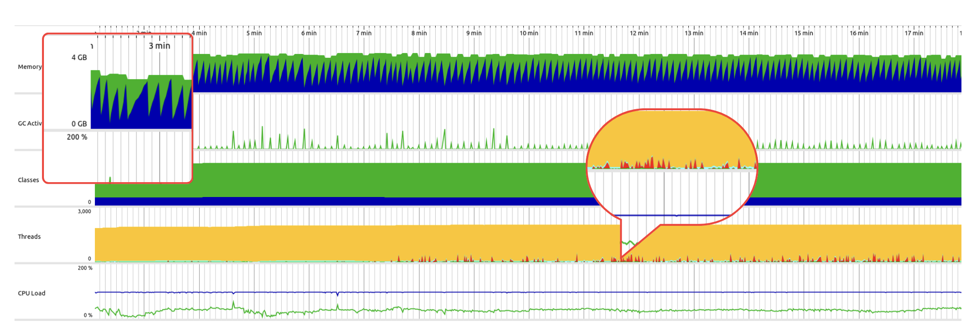This screenshot has width=980, height=331.
Task: Click the 9 min timeline marker
Action: [x=474, y=33]
